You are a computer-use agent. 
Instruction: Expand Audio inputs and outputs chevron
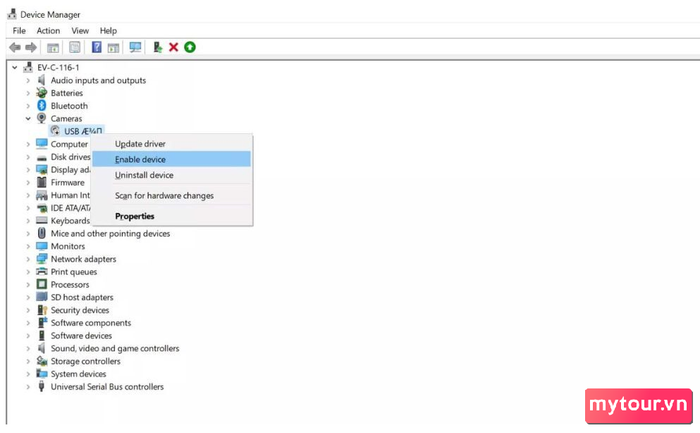point(28,80)
